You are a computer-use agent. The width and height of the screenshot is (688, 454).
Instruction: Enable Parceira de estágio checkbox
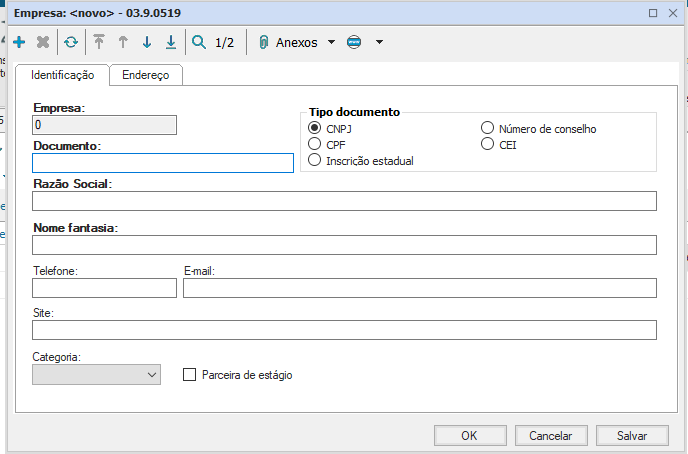[189, 375]
